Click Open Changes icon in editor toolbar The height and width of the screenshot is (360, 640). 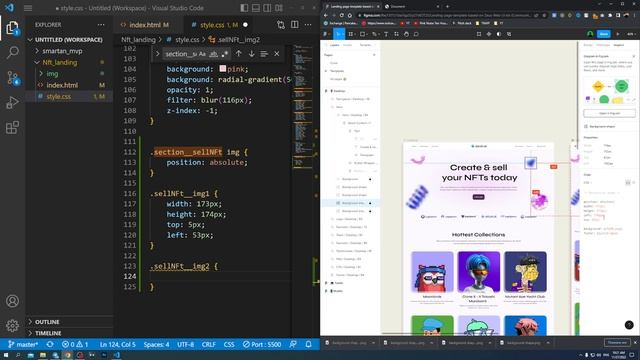click(281, 25)
